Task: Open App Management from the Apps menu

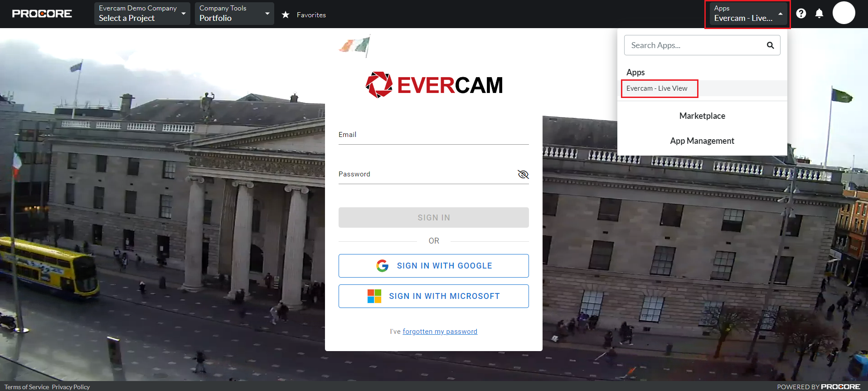Action: click(x=702, y=141)
